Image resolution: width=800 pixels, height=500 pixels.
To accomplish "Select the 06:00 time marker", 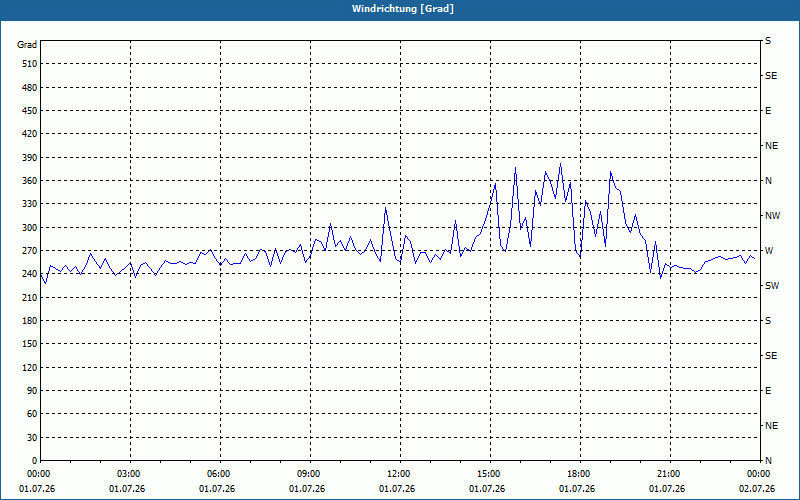I will click(219, 474).
